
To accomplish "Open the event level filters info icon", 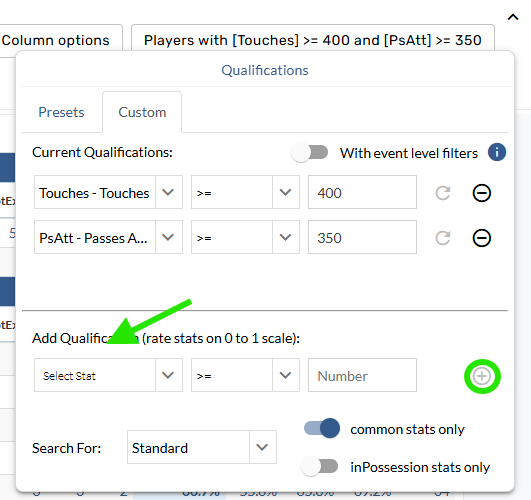I will coord(497,152).
